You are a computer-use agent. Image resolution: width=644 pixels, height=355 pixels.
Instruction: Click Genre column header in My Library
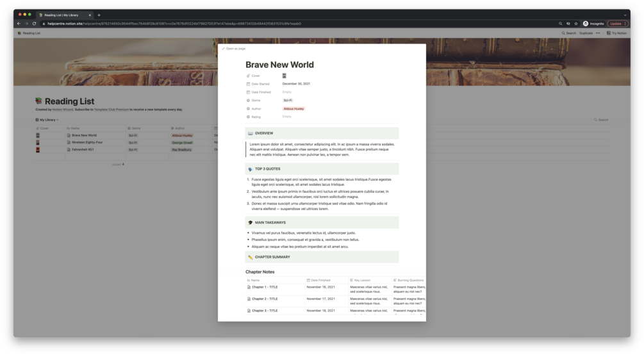(134, 128)
